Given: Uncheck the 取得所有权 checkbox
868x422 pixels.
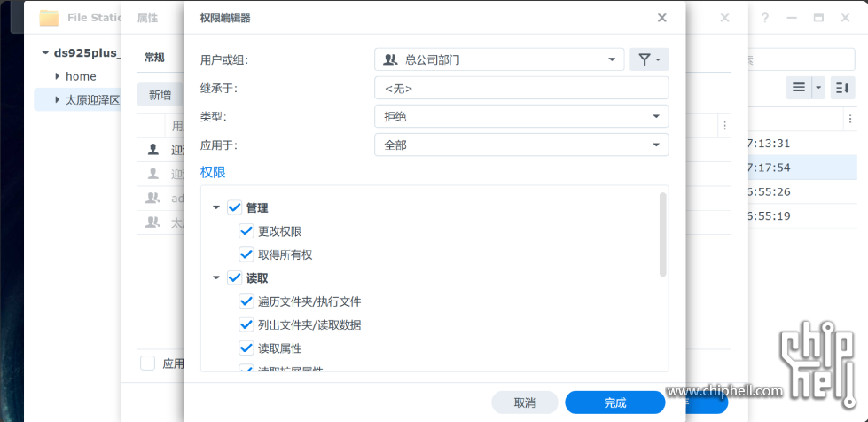Looking at the screenshot, I should coord(246,254).
